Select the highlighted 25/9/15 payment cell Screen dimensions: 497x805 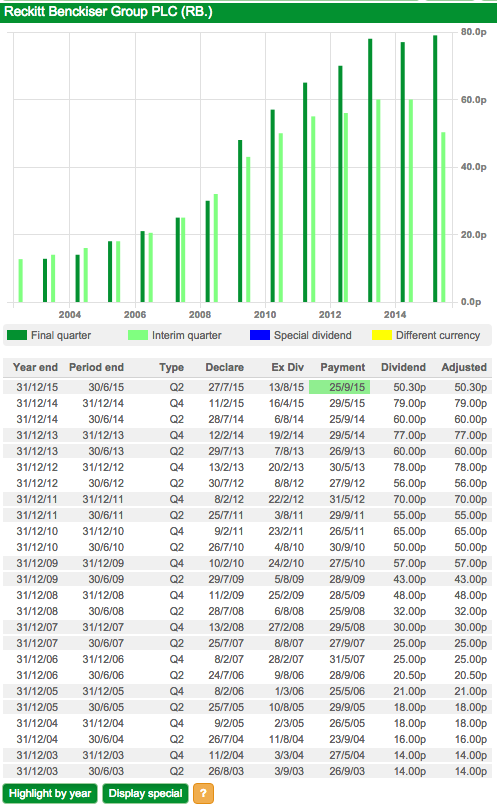339,387
